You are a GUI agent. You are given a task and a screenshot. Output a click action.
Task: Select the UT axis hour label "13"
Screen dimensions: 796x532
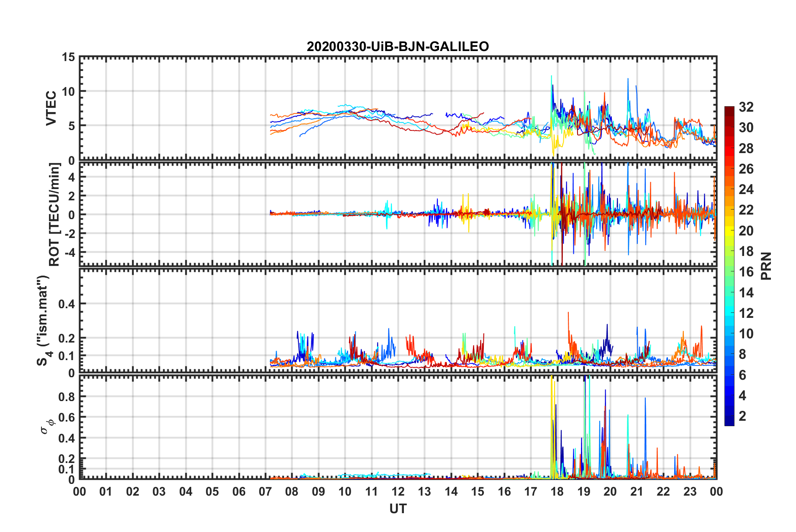[x=424, y=491]
